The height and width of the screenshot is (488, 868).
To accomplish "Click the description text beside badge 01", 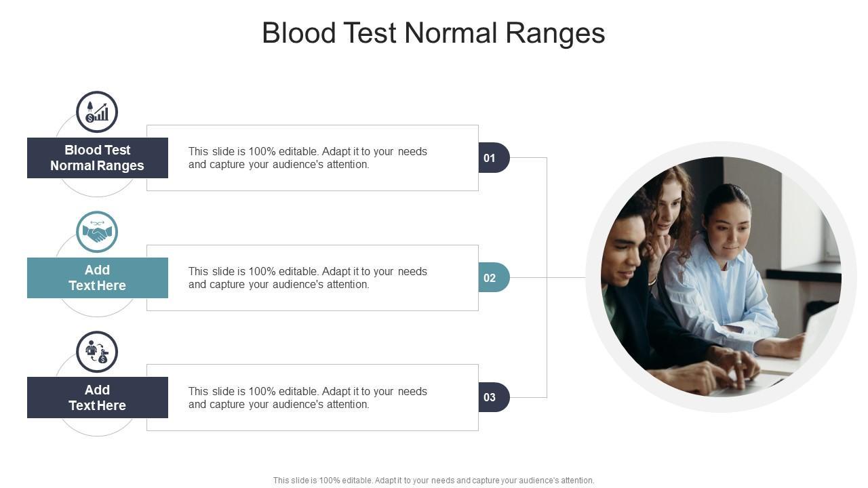I will click(x=308, y=158).
